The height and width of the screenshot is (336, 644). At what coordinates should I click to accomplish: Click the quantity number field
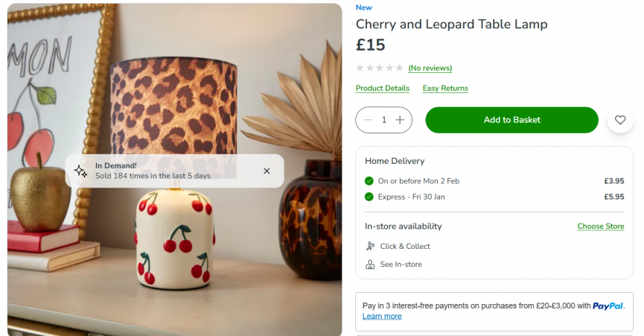coord(384,120)
